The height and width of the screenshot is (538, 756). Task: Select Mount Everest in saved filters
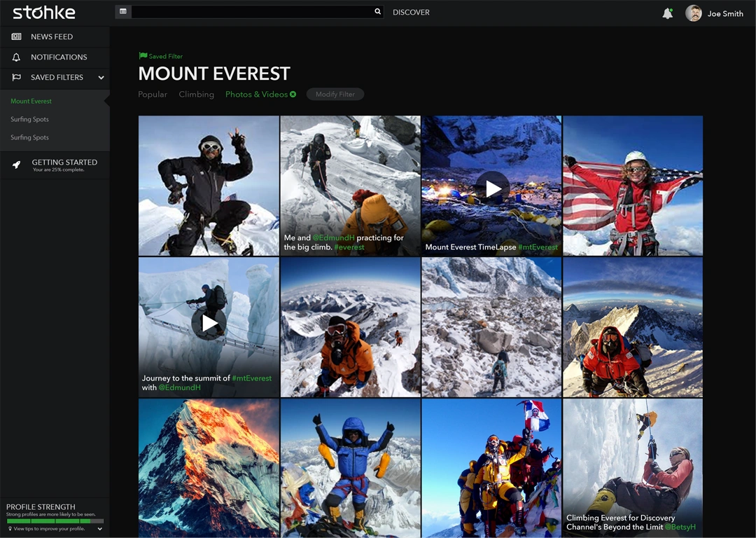point(31,101)
